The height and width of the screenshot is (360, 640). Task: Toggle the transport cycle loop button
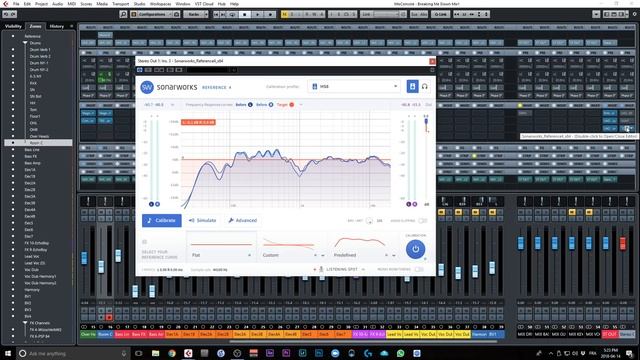(232, 14)
